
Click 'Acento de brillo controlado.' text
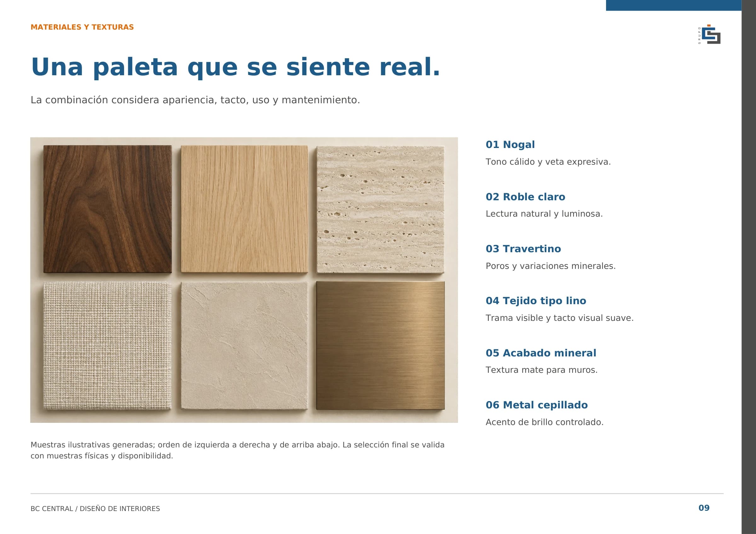tap(544, 422)
